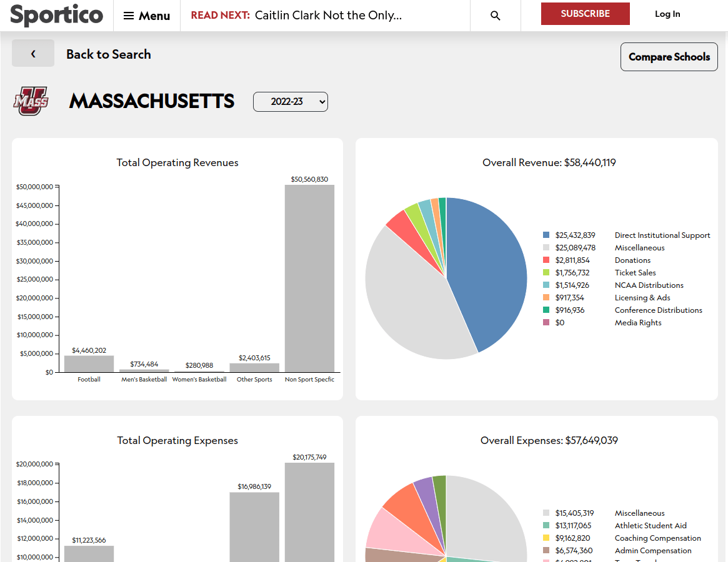The height and width of the screenshot is (562, 728).
Task: Open the hamburger Menu
Action: coord(147,16)
